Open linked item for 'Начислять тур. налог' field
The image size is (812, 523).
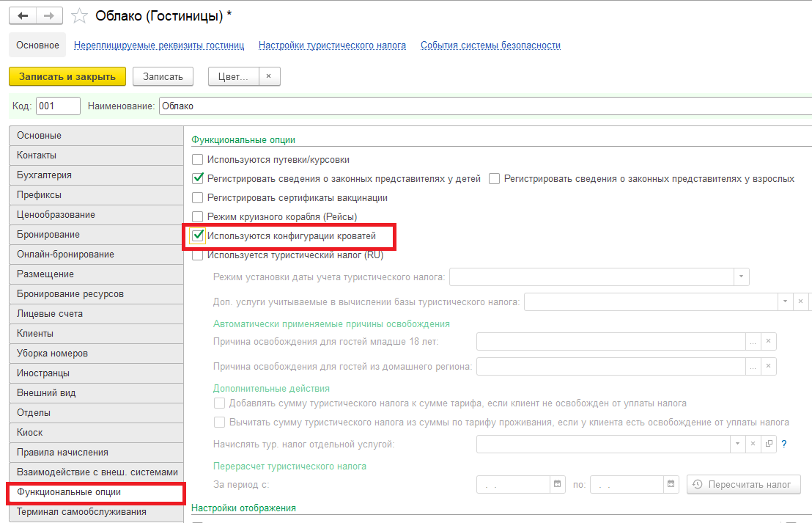(769, 444)
